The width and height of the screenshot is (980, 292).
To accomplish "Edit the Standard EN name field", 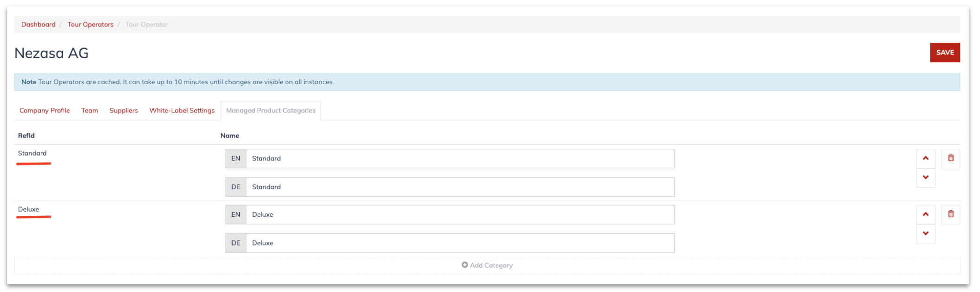I will click(x=460, y=159).
